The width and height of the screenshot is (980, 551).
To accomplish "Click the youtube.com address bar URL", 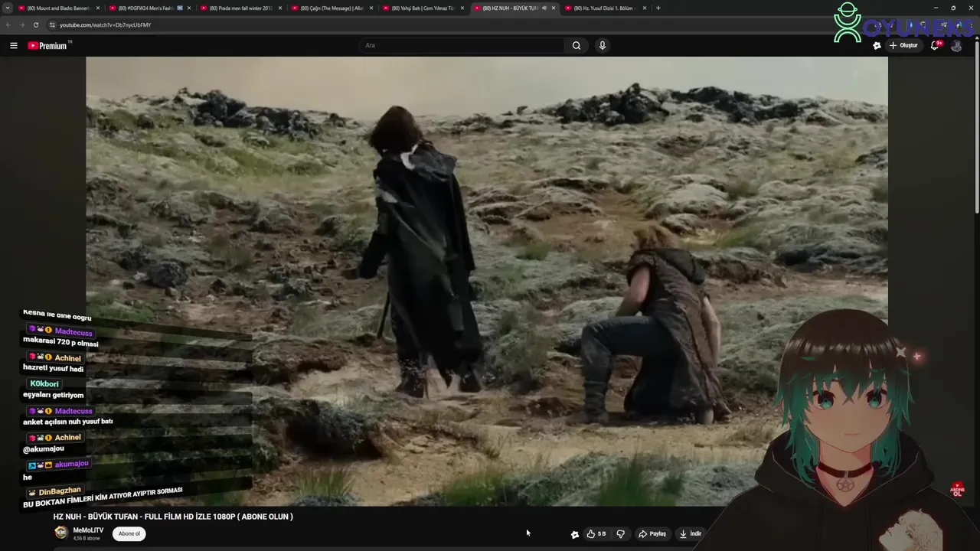I will tap(105, 24).
